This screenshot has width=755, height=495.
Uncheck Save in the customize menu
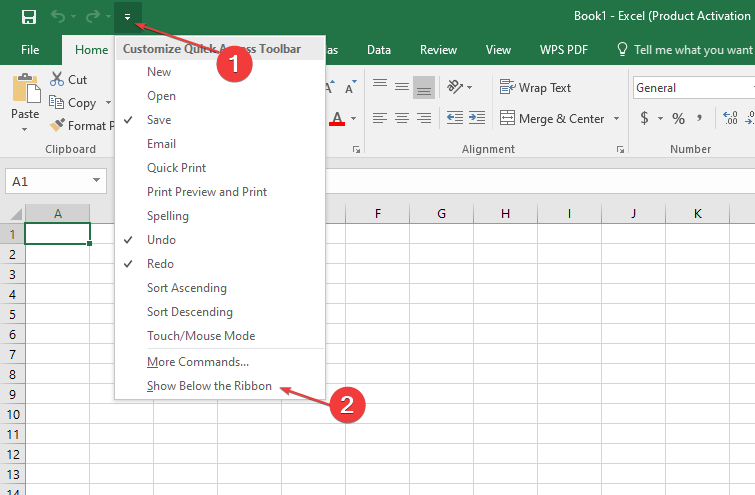160,120
